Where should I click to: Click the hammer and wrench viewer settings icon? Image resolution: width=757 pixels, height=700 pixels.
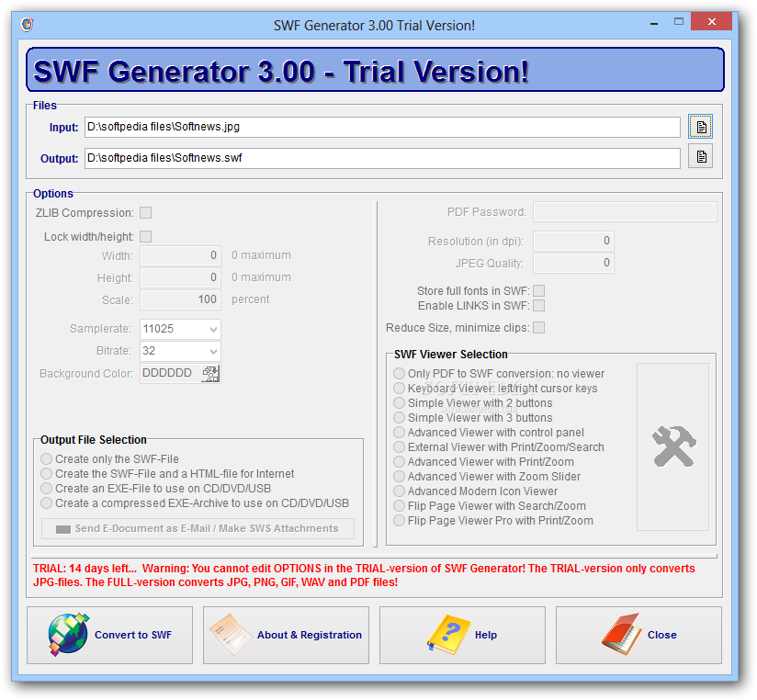(x=673, y=446)
